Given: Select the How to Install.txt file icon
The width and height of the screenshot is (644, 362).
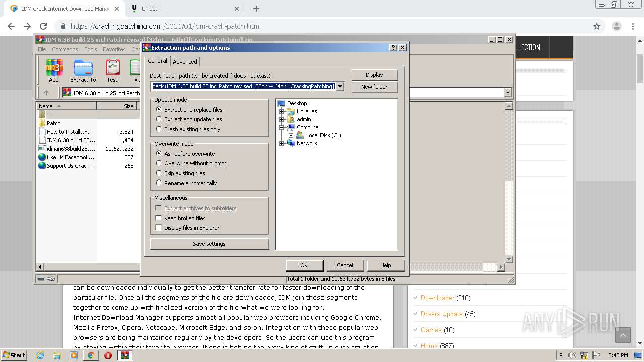Looking at the screenshot, I should (42, 132).
